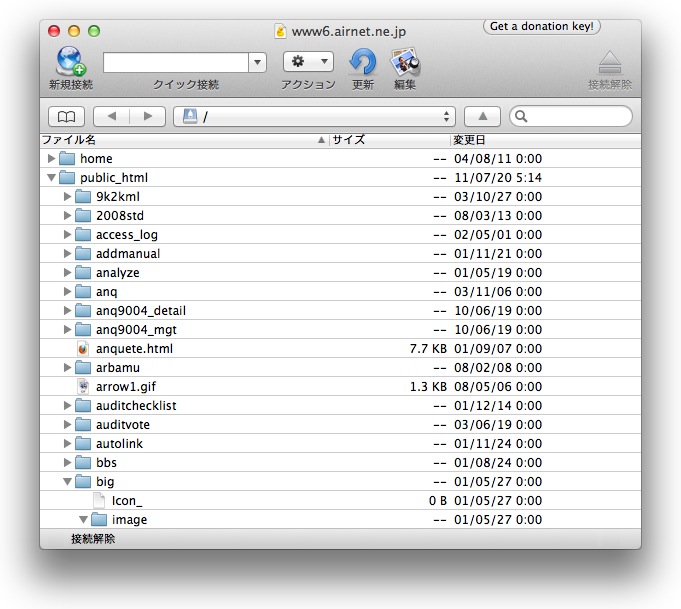
Task: Click the anquete.html file icon
Action: pos(83,348)
